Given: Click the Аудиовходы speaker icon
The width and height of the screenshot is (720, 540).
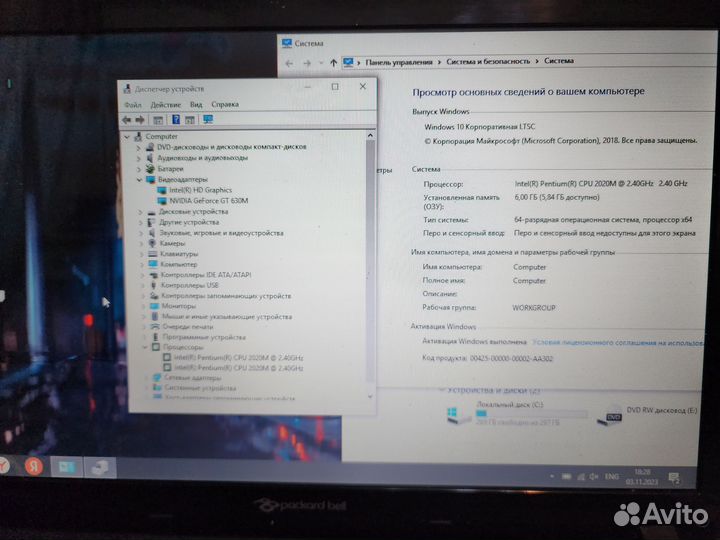Looking at the screenshot, I should tap(150, 158).
